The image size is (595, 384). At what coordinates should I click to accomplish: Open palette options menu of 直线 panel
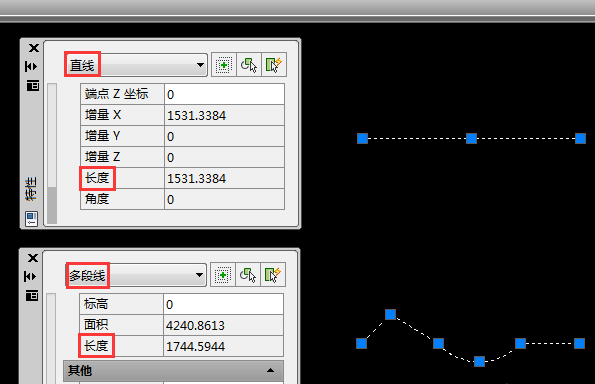pos(33,85)
